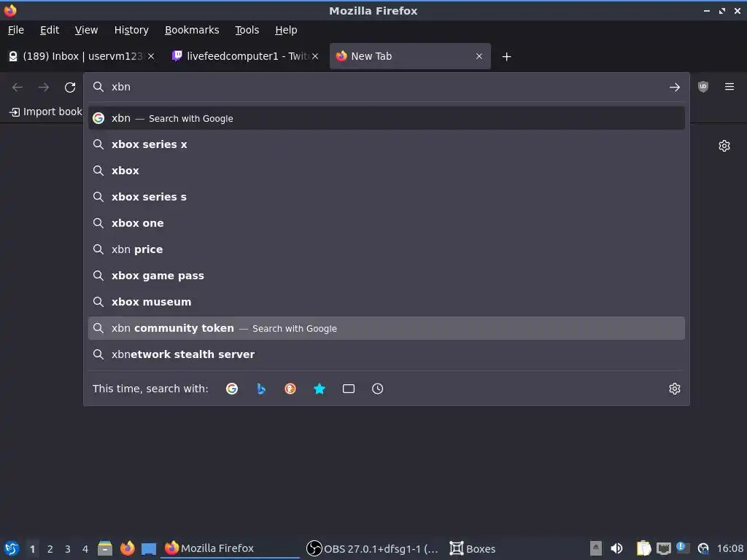The width and height of the screenshot is (747, 560).
Task: Open search settings gear in dropdown
Action: 675,389
